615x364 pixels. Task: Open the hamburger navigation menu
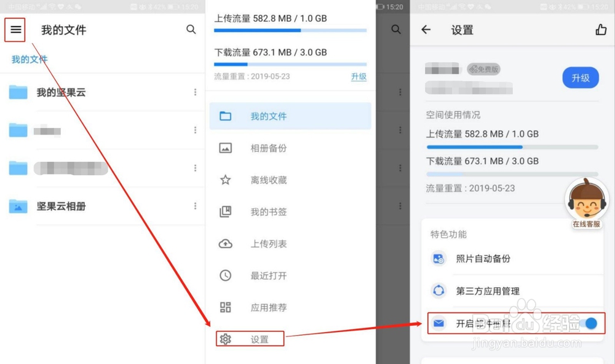[x=15, y=30]
